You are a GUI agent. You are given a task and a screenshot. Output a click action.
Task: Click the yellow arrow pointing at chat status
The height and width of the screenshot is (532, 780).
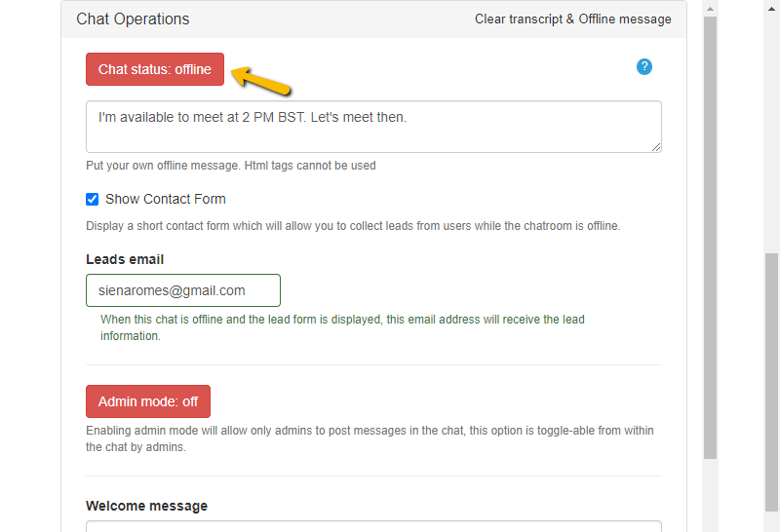tap(263, 81)
